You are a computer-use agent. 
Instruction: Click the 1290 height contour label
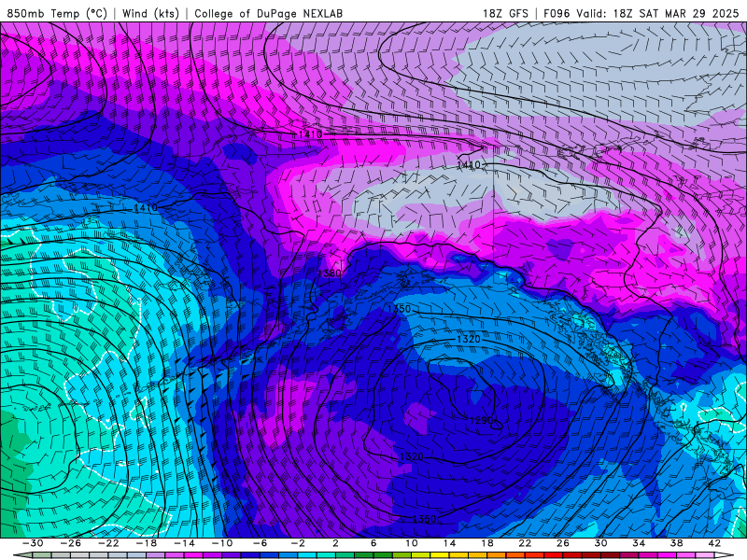point(481,421)
